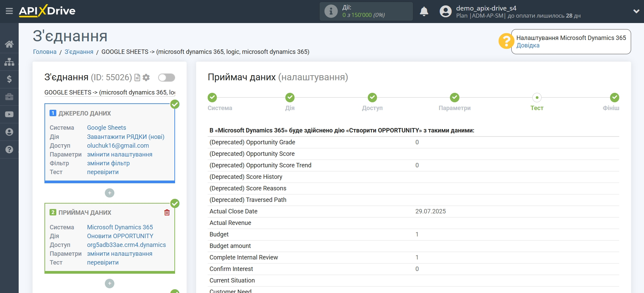This screenshot has width=644, height=293.
Task: Select the Budget amount row label
Action: (x=230, y=246)
